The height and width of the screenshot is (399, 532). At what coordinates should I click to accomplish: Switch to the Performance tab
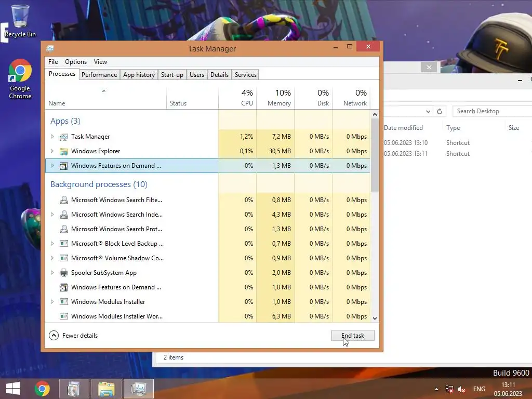(x=99, y=75)
